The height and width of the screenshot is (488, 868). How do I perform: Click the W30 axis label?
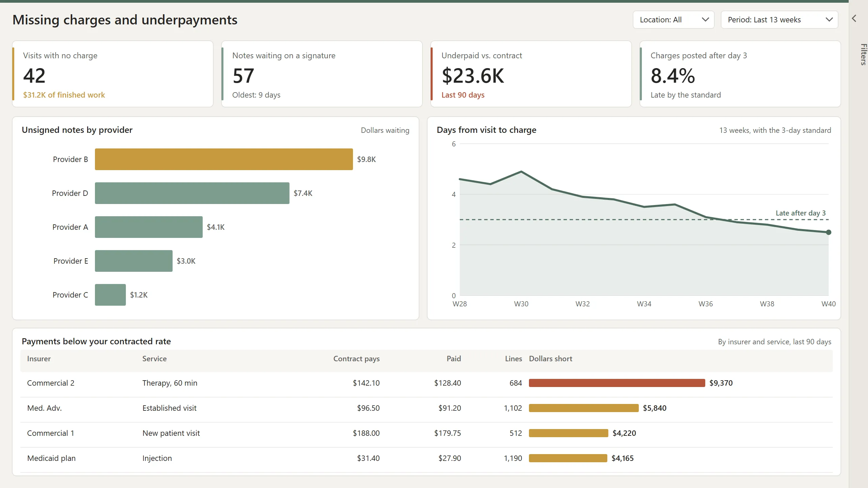click(521, 304)
